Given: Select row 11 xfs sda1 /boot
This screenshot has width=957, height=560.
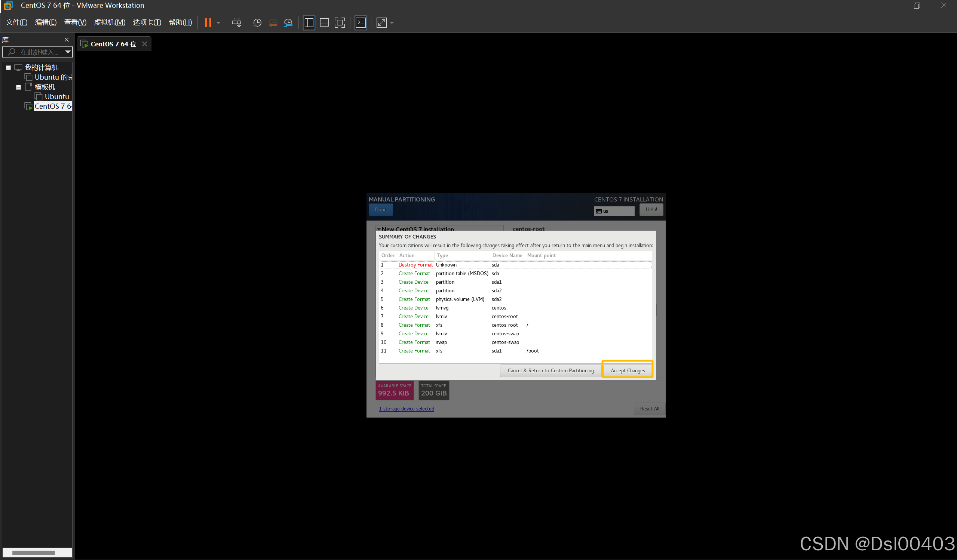Looking at the screenshot, I should (516, 351).
